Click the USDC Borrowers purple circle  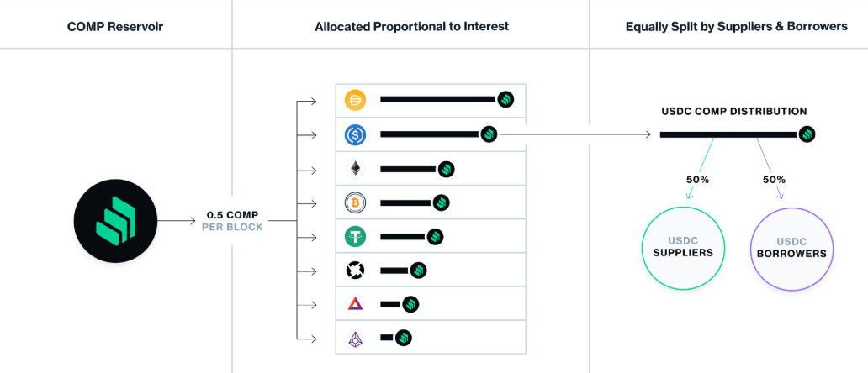point(790,247)
